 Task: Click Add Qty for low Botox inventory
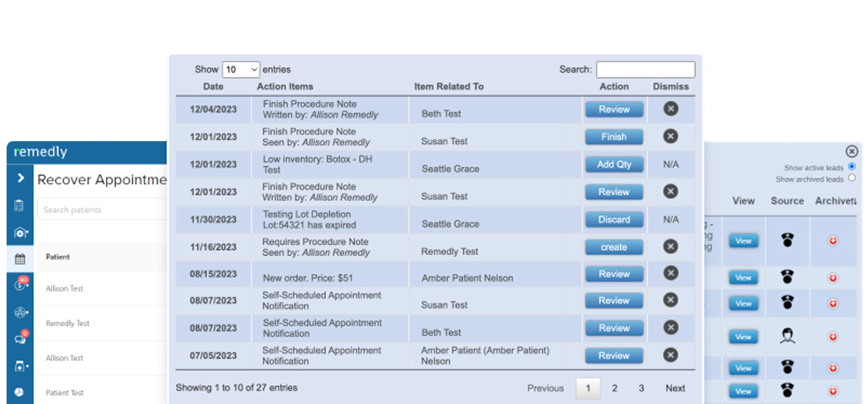[614, 164]
